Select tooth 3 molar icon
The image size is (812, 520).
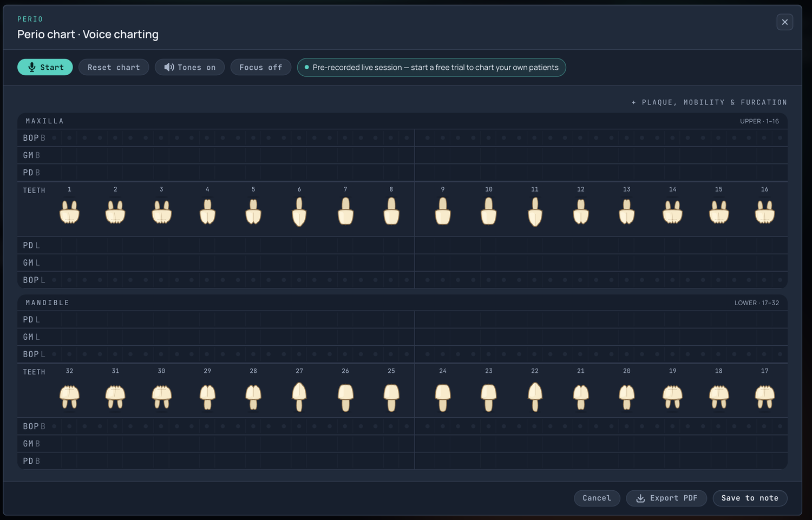pyautogui.click(x=161, y=212)
